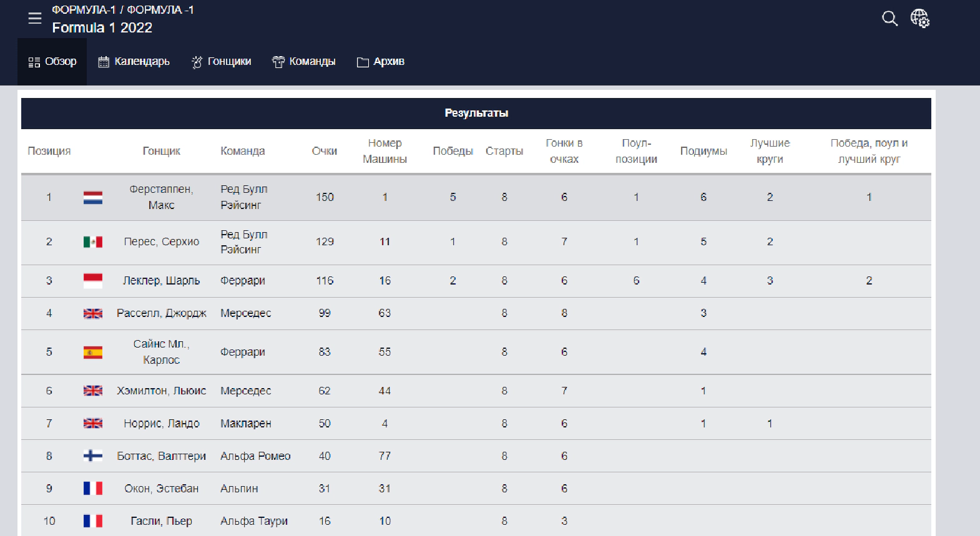Click the Поул-позиции column header
This screenshot has width=980, height=536.
(636, 151)
